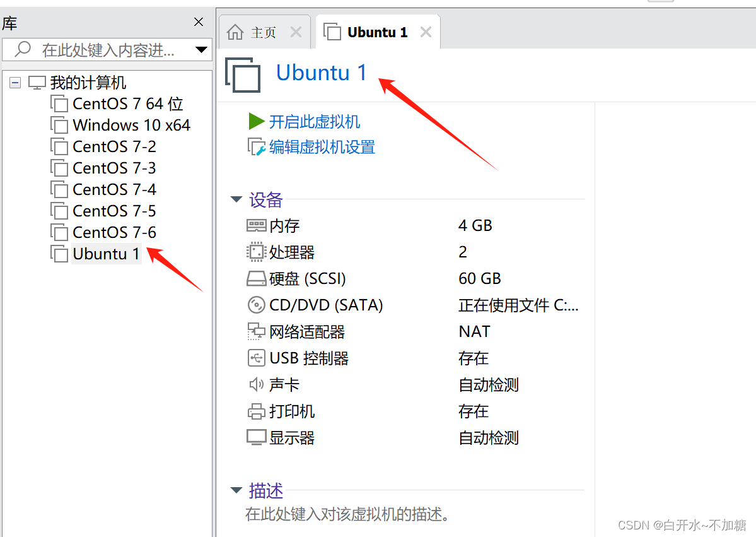The width and height of the screenshot is (756, 537).
Task: Select CentOS 7-3 in library
Action: [114, 168]
